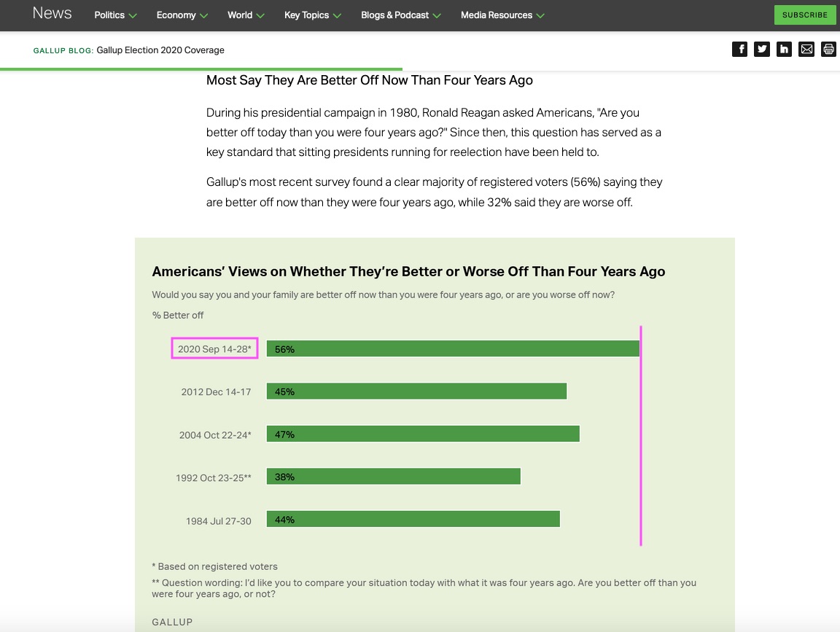The width and height of the screenshot is (840, 632).
Task: Click the 47% bar for 2004
Action: pyautogui.click(x=423, y=434)
